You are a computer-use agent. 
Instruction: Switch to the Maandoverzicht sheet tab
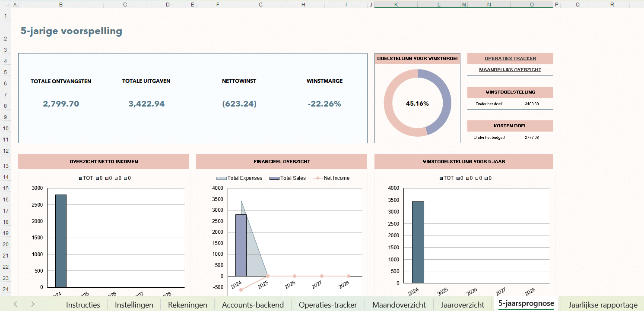click(399, 305)
